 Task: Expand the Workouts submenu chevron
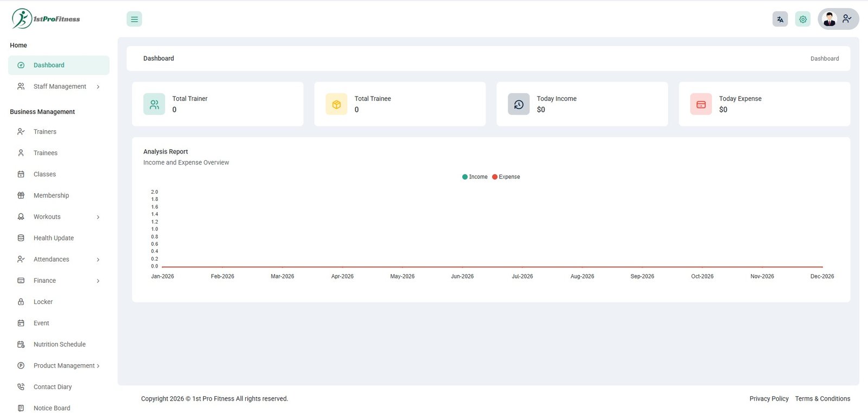tap(98, 217)
